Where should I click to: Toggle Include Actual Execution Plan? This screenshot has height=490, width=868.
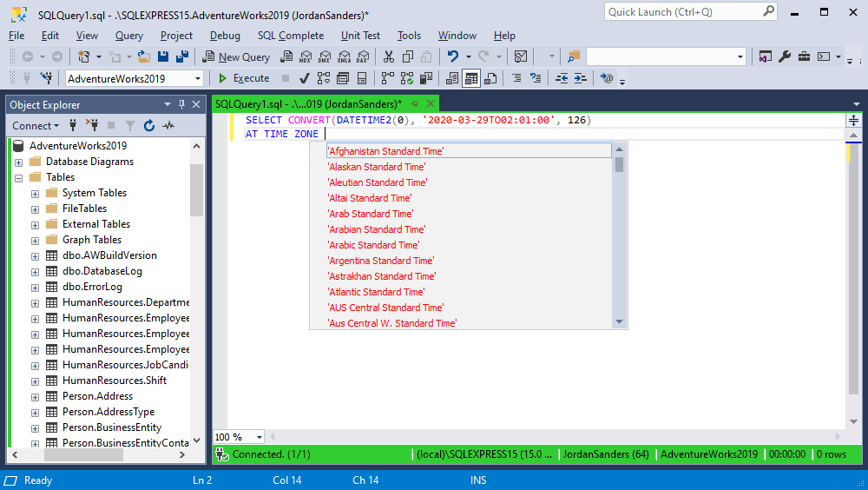[x=387, y=78]
